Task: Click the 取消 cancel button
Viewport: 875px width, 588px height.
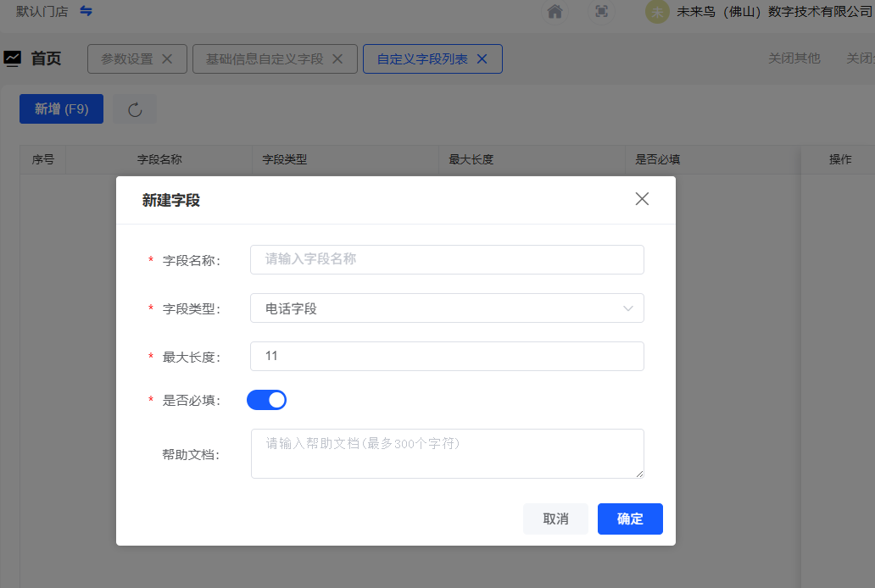Action: [555, 519]
